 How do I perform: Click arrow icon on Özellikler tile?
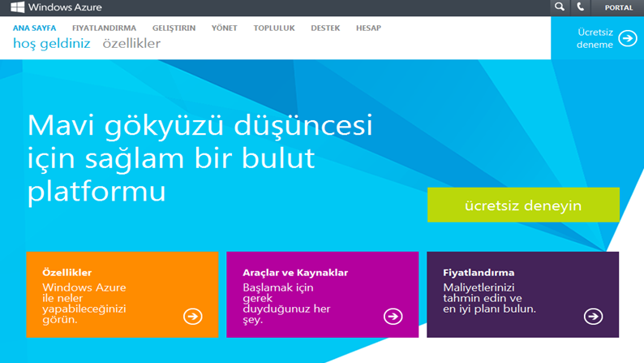[x=192, y=316]
